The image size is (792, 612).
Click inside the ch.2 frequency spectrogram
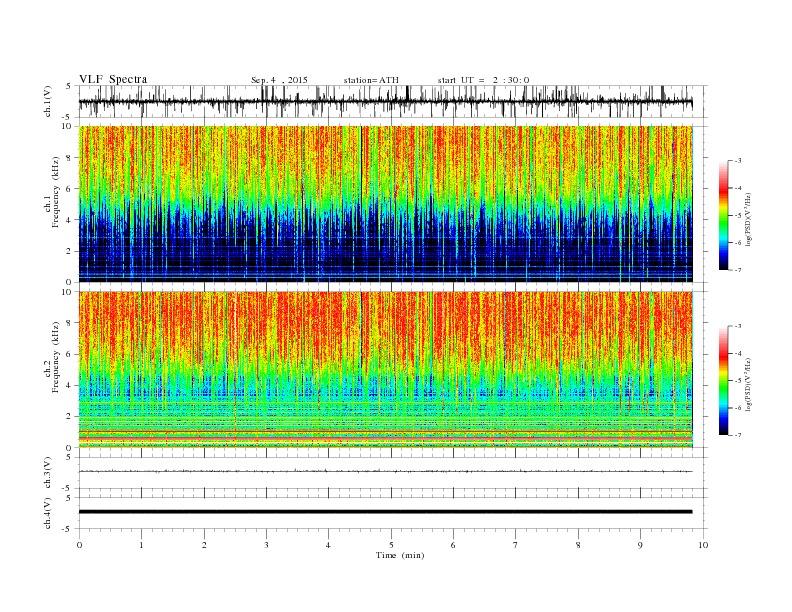point(386,370)
